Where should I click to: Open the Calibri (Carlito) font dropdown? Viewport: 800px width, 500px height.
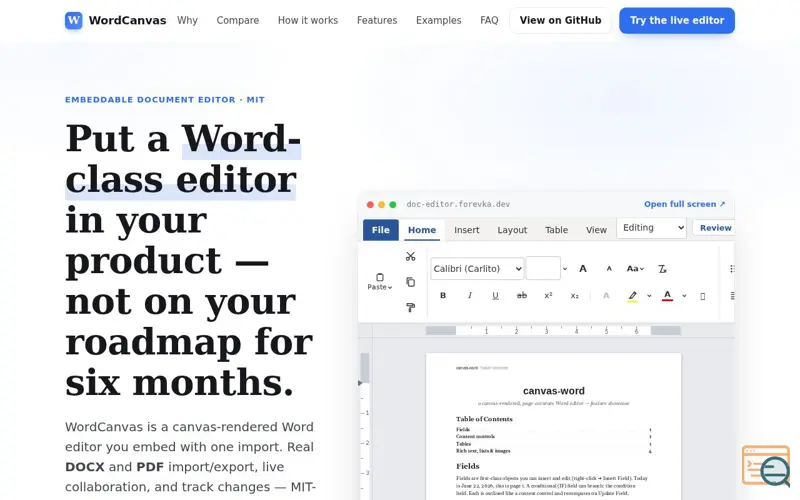click(477, 269)
